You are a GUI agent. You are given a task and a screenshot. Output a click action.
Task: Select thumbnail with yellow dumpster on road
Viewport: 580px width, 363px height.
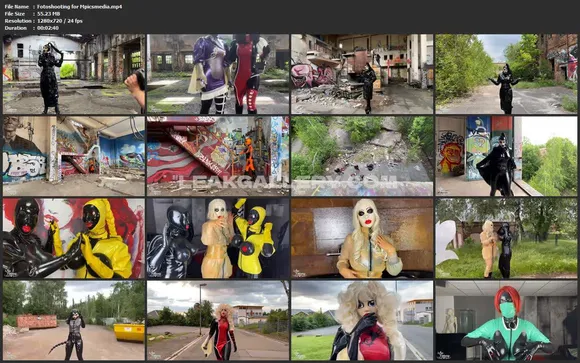coord(74,320)
